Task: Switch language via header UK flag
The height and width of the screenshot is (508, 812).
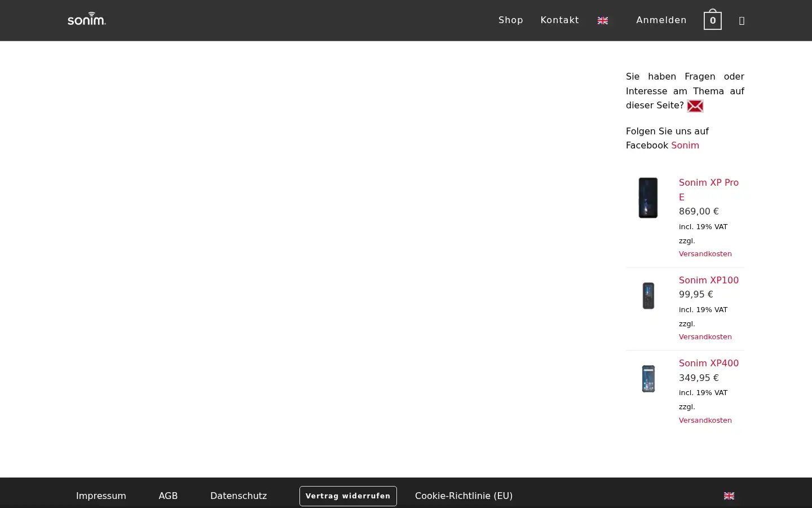Action: [x=603, y=21]
